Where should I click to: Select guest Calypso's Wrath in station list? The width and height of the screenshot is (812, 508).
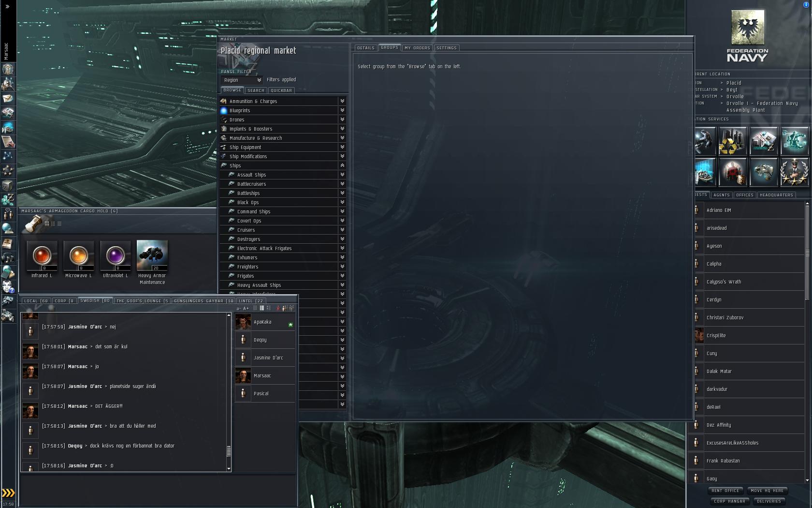[749, 282]
